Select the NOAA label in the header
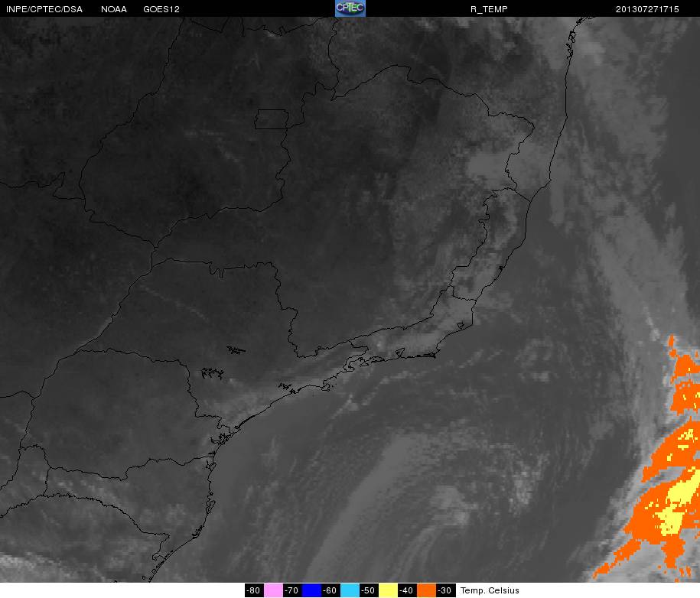The height and width of the screenshot is (598, 700). pyautogui.click(x=114, y=9)
